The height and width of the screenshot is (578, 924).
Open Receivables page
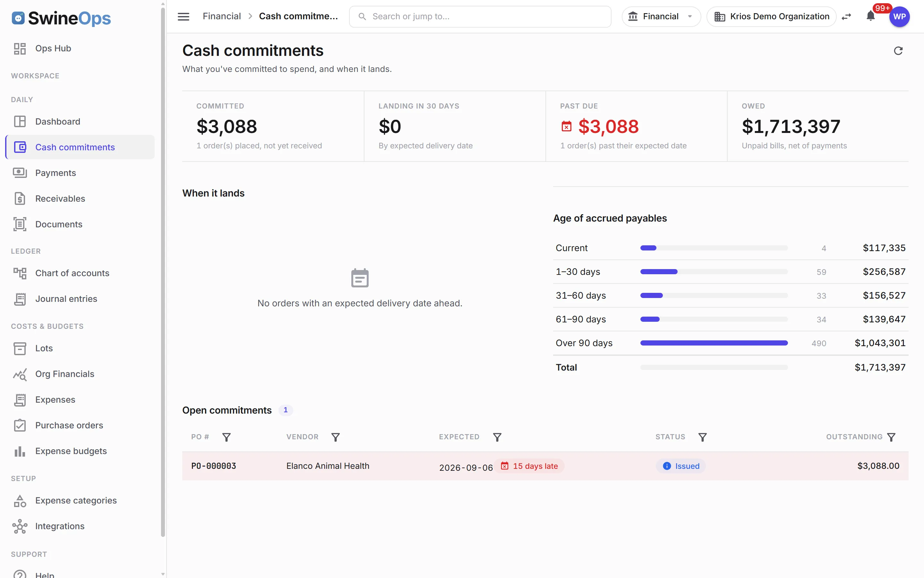click(80, 198)
